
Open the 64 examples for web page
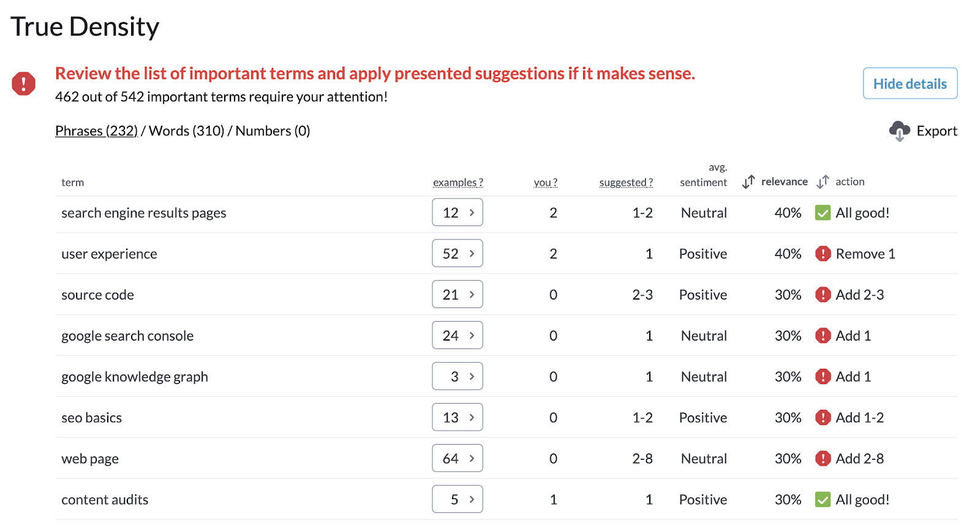click(x=458, y=458)
